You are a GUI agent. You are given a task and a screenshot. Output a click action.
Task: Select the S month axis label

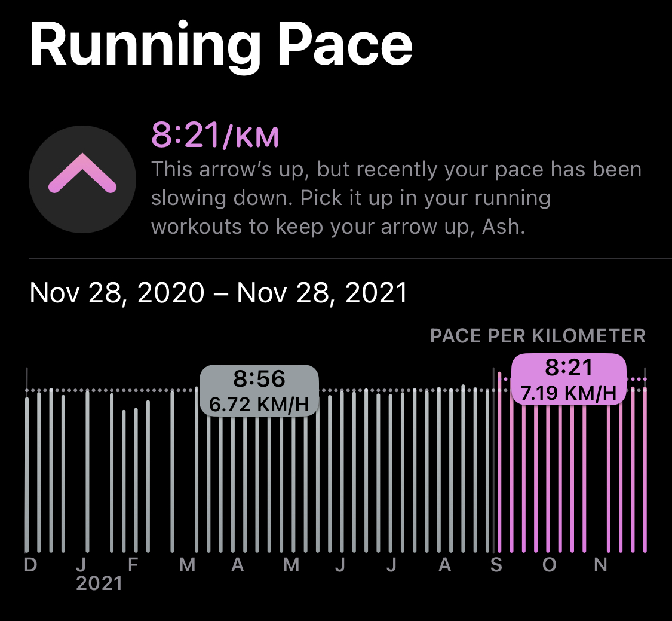click(x=497, y=564)
